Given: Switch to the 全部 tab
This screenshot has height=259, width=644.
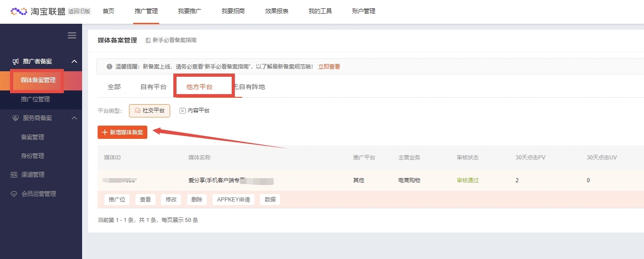Looking at the screenshot, I should pyautogui.click(x=114, y=87).
